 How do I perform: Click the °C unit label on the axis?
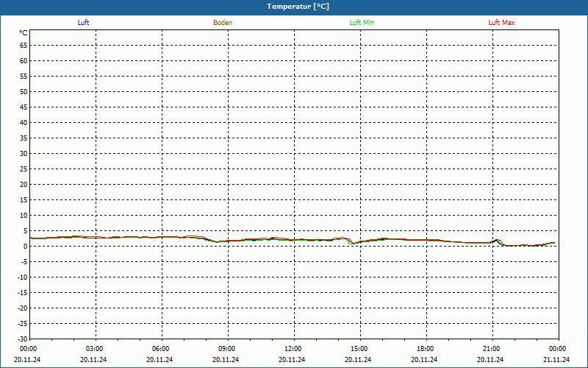(24, 33)
